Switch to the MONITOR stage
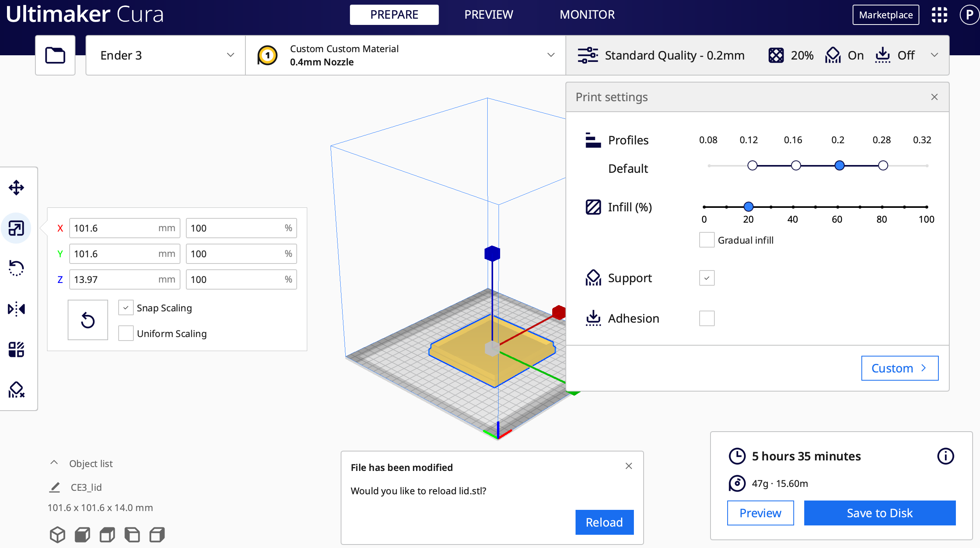The height and width of the screenshot is (548, 980). coord(587,15)
